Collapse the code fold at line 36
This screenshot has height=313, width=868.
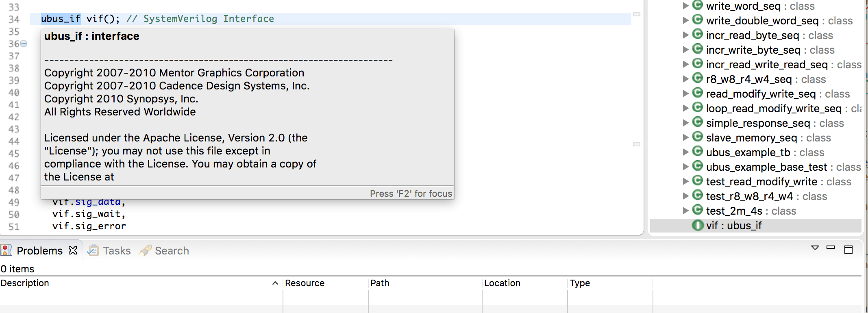point(24,43)
